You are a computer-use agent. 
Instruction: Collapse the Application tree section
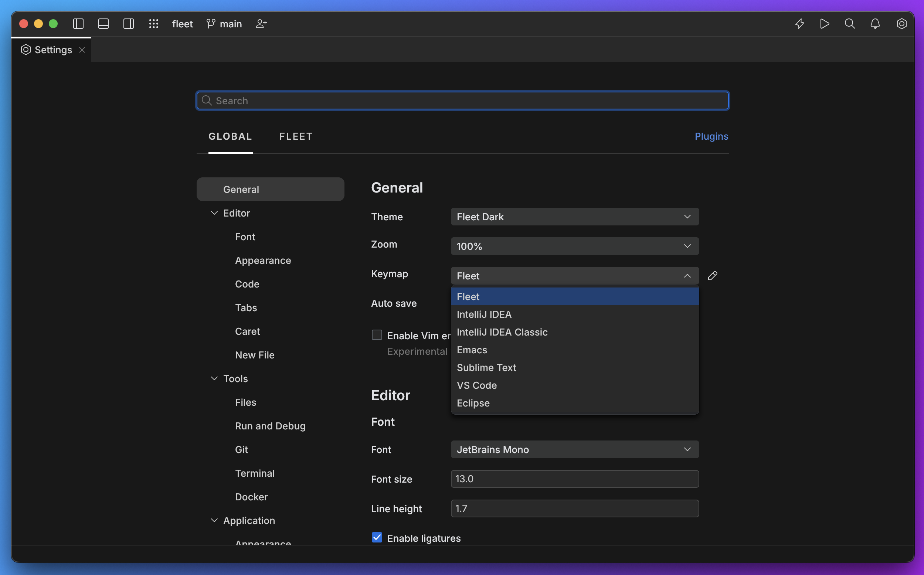pyautogui.click(x=214, y=520)
